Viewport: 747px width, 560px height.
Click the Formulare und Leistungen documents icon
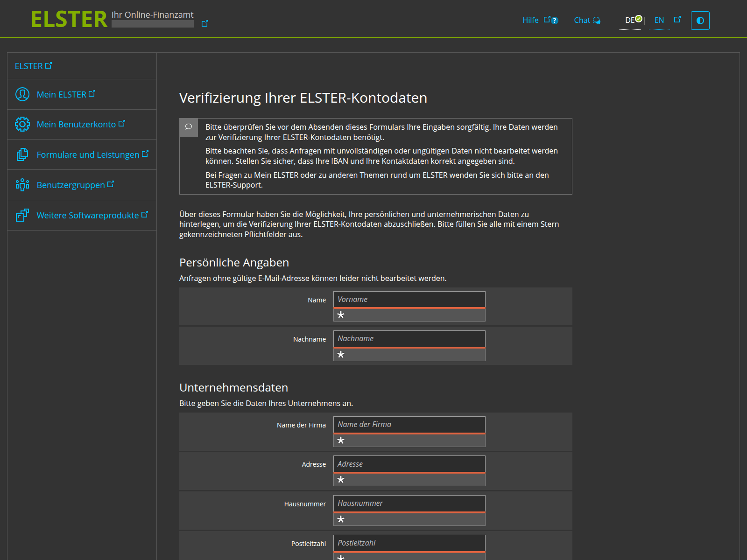[22, 154]
